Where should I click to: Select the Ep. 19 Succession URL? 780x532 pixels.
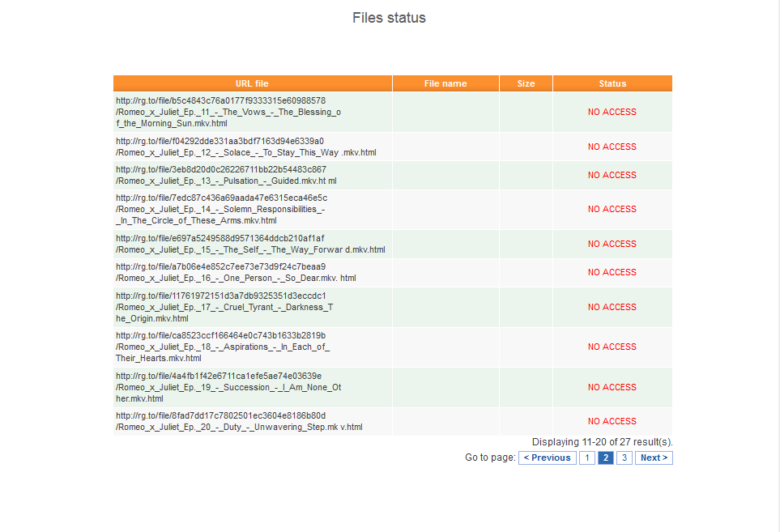[228, 387]
